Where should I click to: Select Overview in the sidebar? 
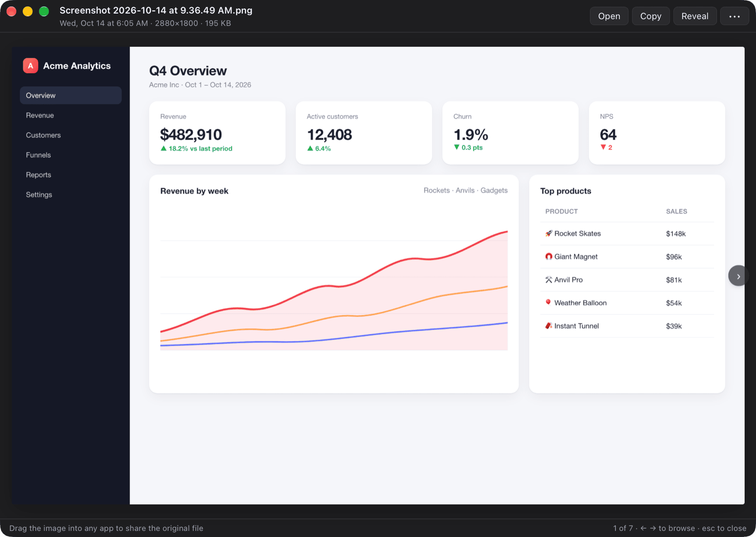70,95
